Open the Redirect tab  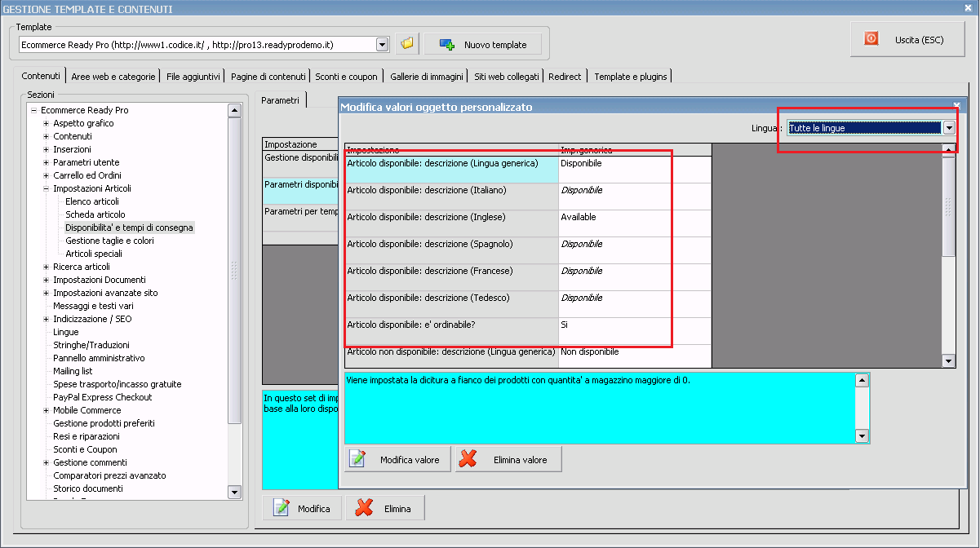[565, 77]
